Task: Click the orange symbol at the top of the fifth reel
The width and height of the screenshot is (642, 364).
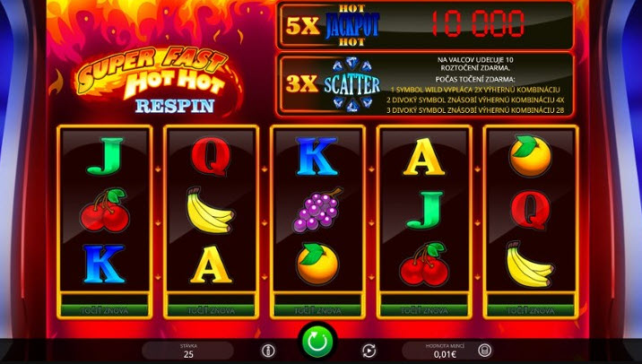Action: [x=530, y=156]
